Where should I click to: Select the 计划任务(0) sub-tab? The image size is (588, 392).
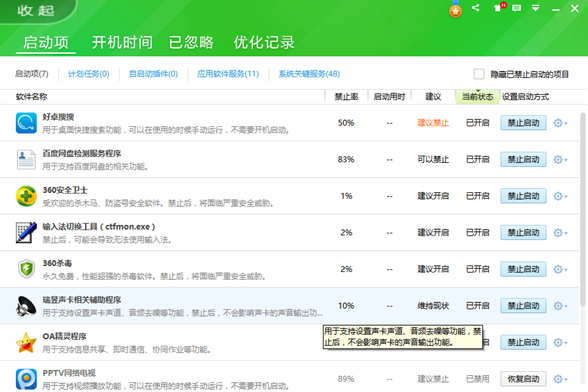tap(88, 74)
